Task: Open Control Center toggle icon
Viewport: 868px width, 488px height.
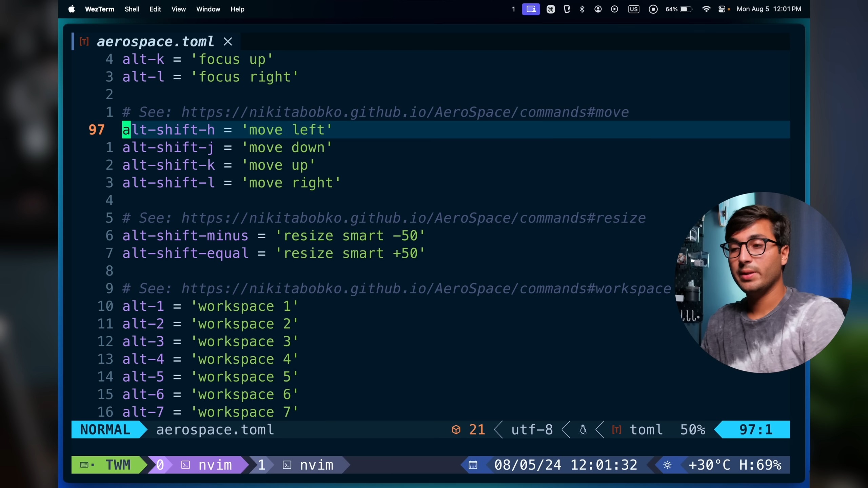Action: 722,9
